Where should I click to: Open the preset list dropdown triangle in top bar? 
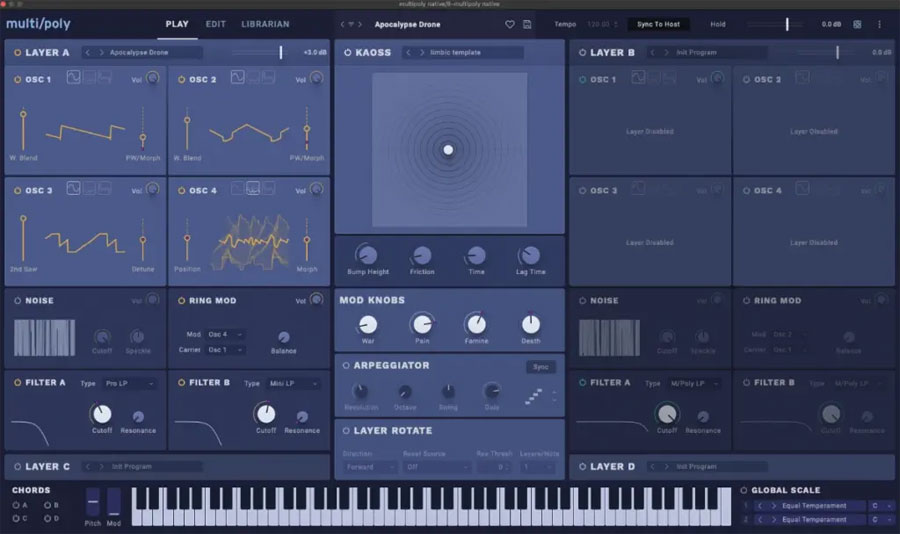pyautogui.click(x=351, y=25)
